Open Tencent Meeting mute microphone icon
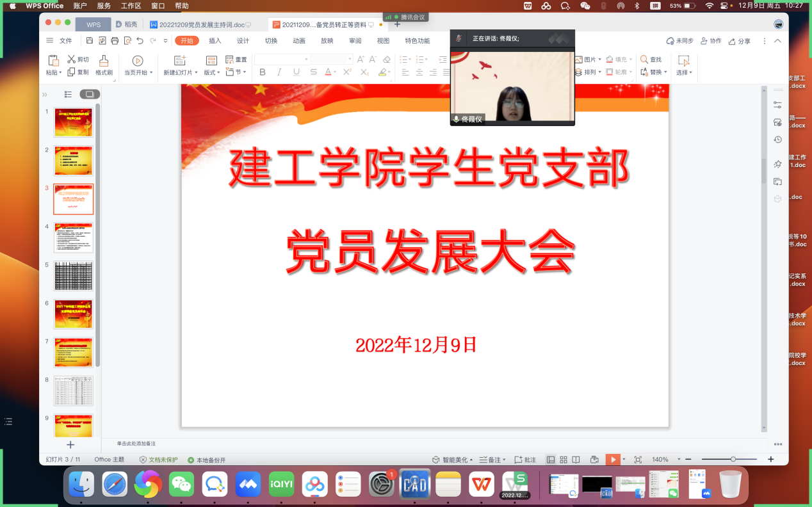 459,38
